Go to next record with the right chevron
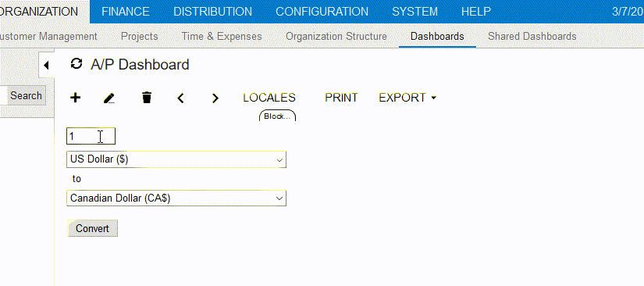The height and width of the screenshot is (286, 644). tap(215, 98)
